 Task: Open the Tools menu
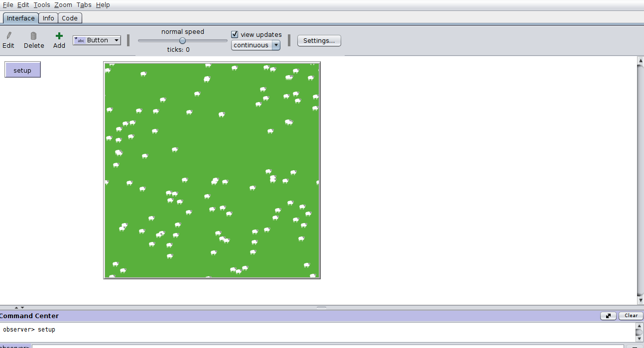pyautogui.click(x=42, y=4)
